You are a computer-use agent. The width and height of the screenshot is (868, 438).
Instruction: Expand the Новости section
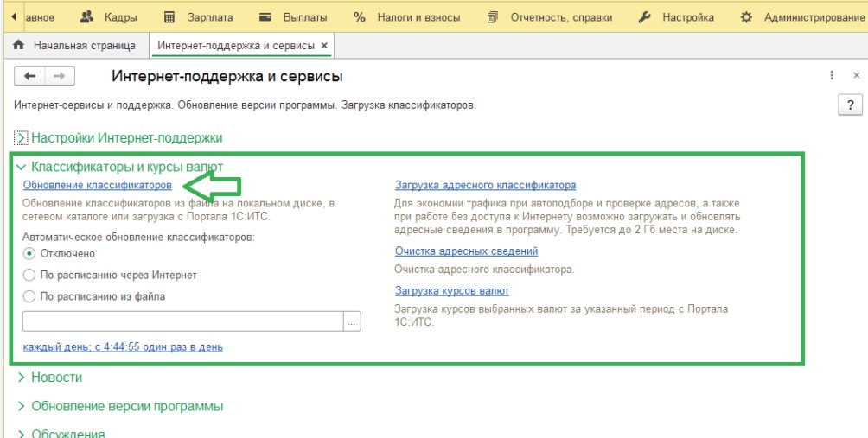click(22, 378)
